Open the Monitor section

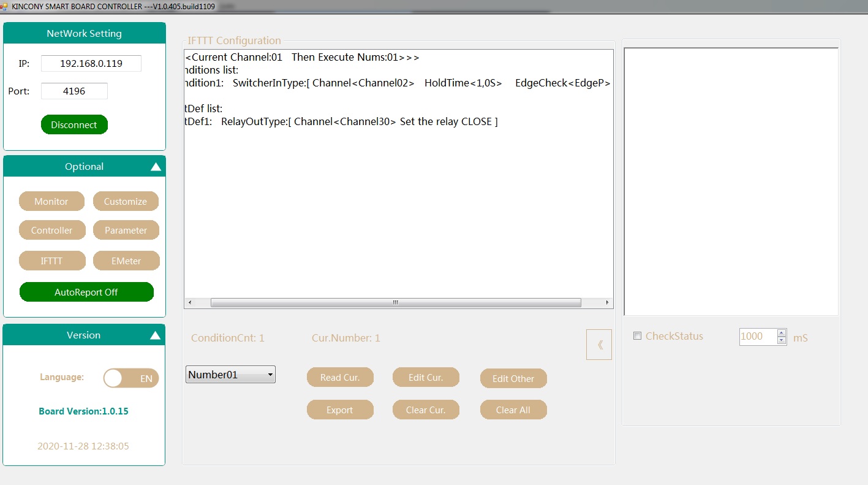[51, 201]
